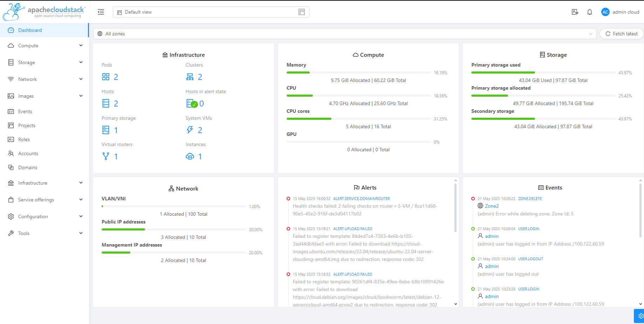The height and width of the screenshot is (324, 644).
Task: Click the Hosts count 2
Action: click(116, 103)
